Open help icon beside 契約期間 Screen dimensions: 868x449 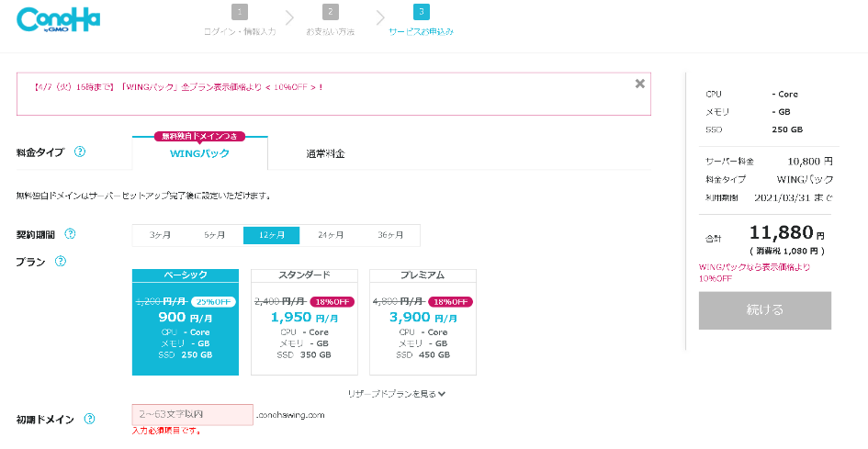[x=70, y=233]
